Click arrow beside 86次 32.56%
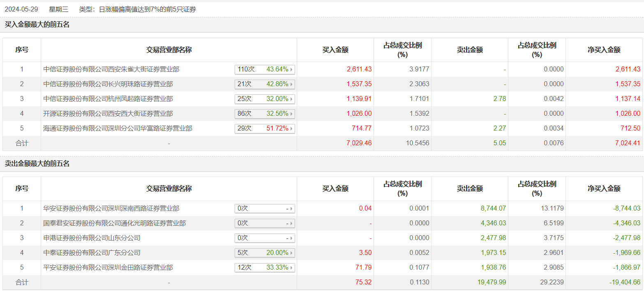This screenshot has height=291, width=644. click(292, 114)
